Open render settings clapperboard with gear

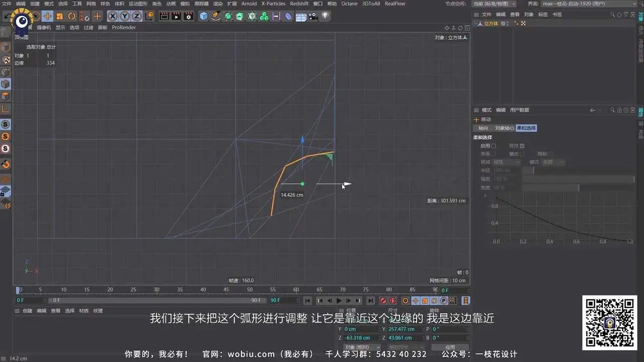[x=189, y=16]
